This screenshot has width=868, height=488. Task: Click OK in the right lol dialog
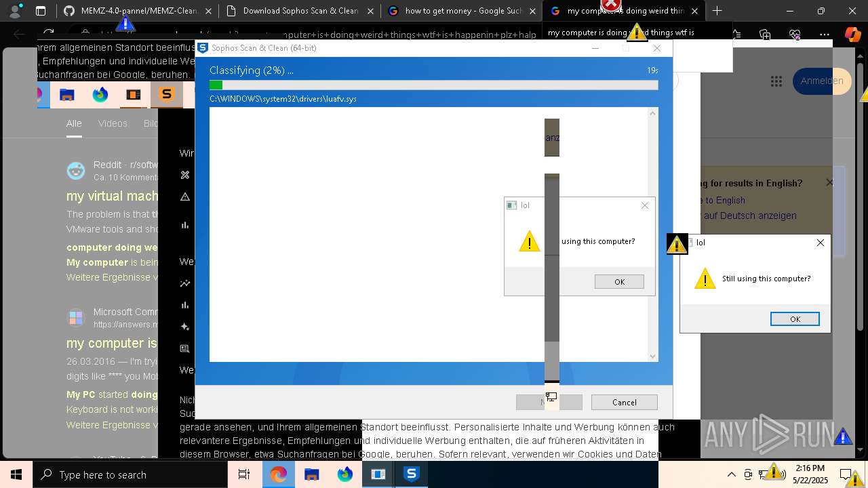[x=795, y=319]
